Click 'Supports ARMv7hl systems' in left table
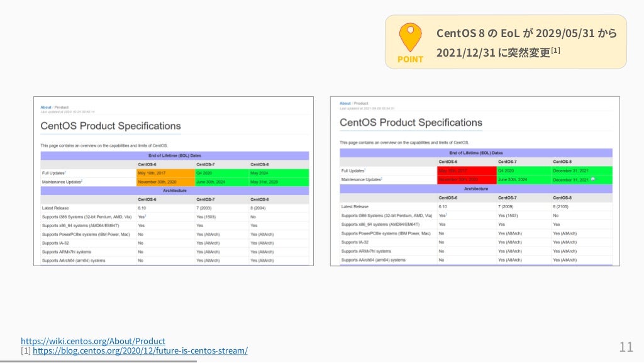Viewport: 644px width, 363px height. (x=66, y=252)
